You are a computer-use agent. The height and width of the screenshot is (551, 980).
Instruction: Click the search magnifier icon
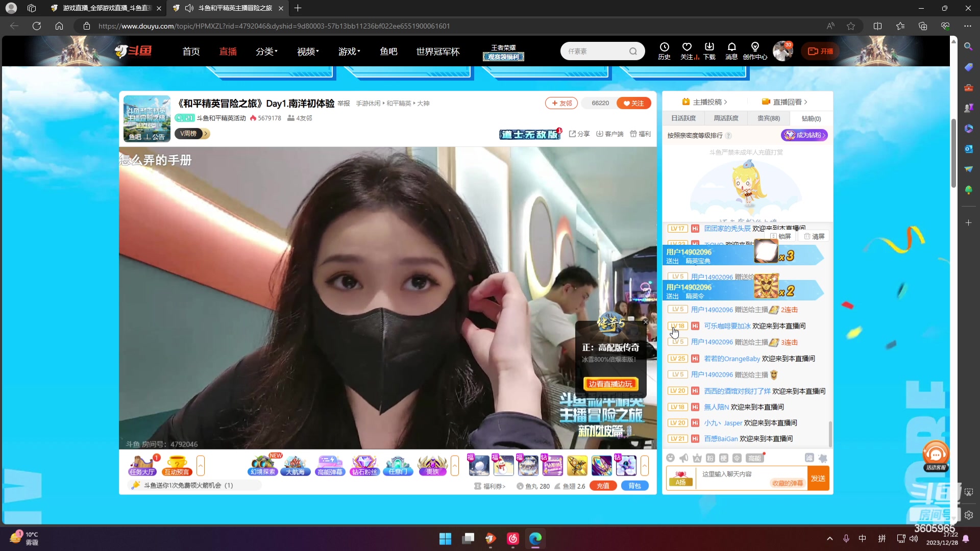coord(633,51)
